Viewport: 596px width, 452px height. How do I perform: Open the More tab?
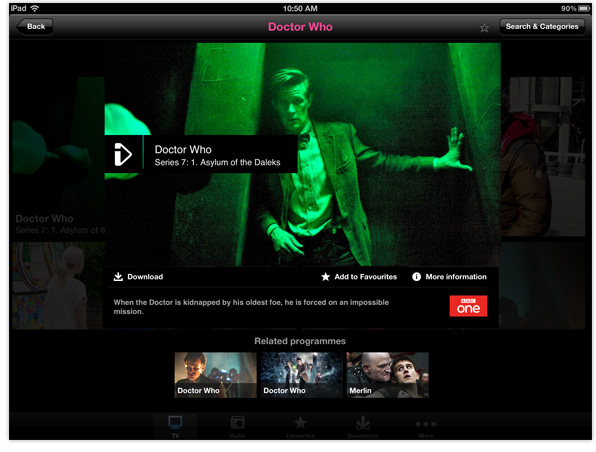(426, 427)
